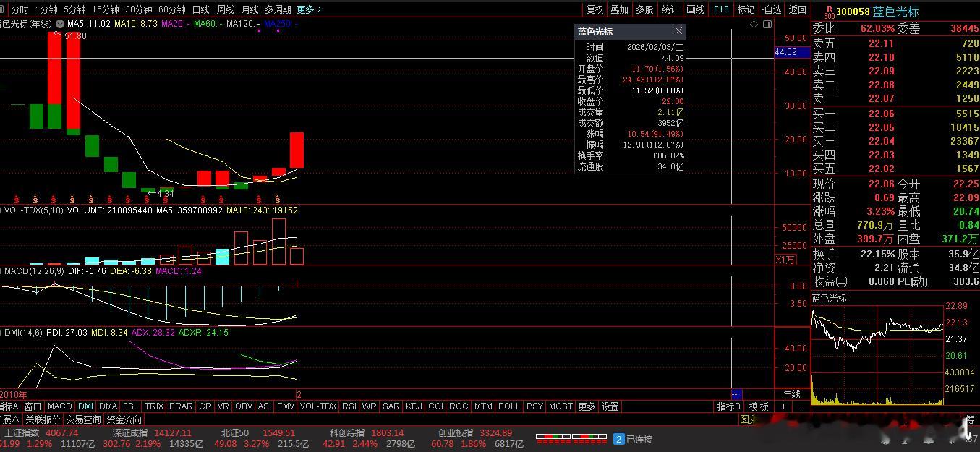Click the 设置 settings button in indicator bar

point(610,406)
